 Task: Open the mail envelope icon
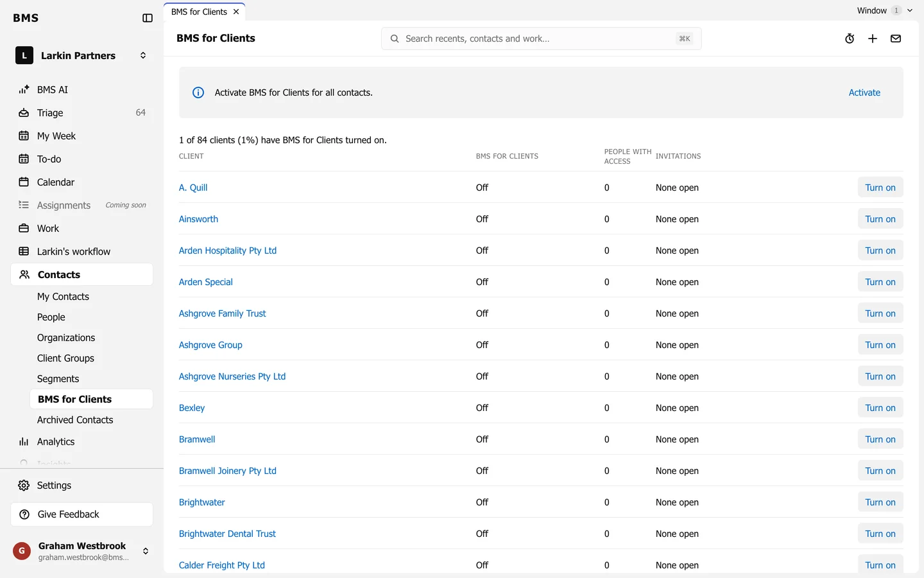[x=896, y=39]
